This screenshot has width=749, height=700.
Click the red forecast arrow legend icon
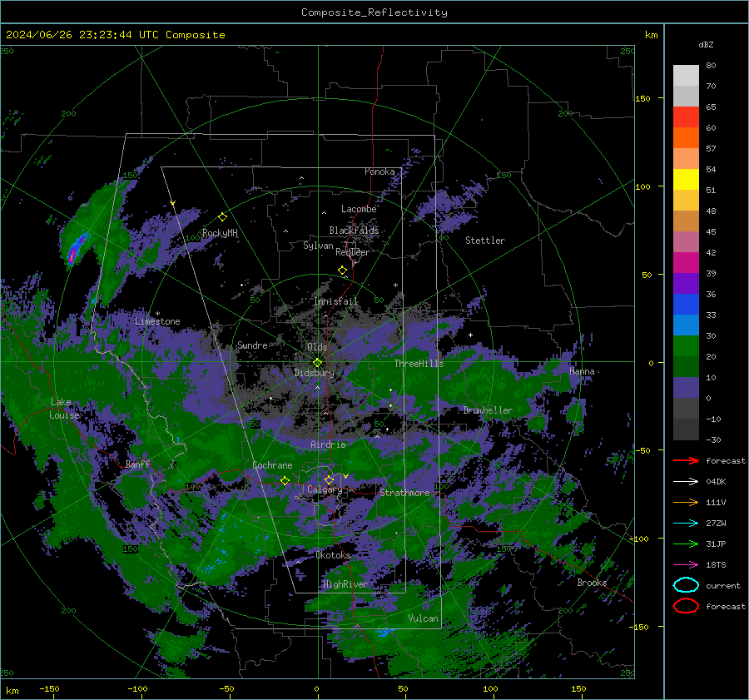click(x=686, y=460)
